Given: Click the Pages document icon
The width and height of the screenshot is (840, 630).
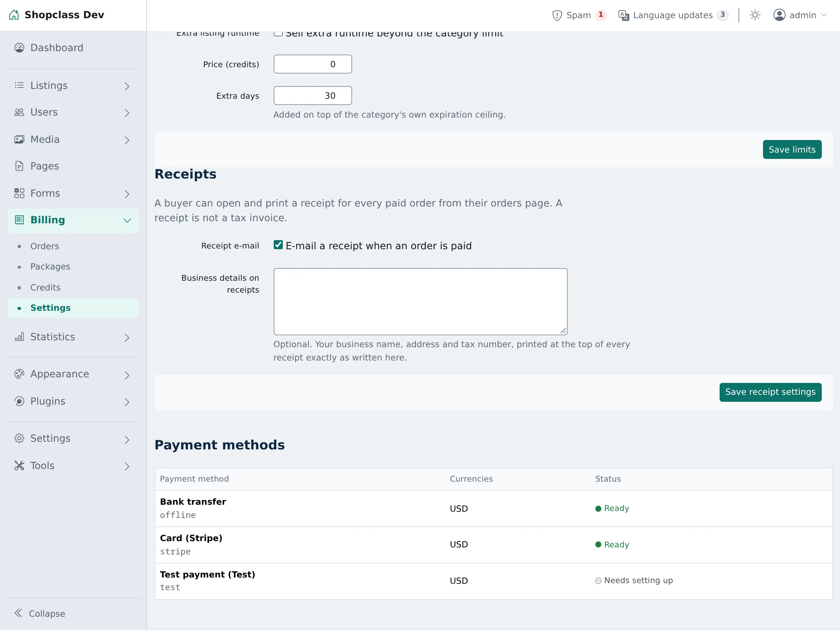Looking at the screenshot, I should (x=19, y=166).
